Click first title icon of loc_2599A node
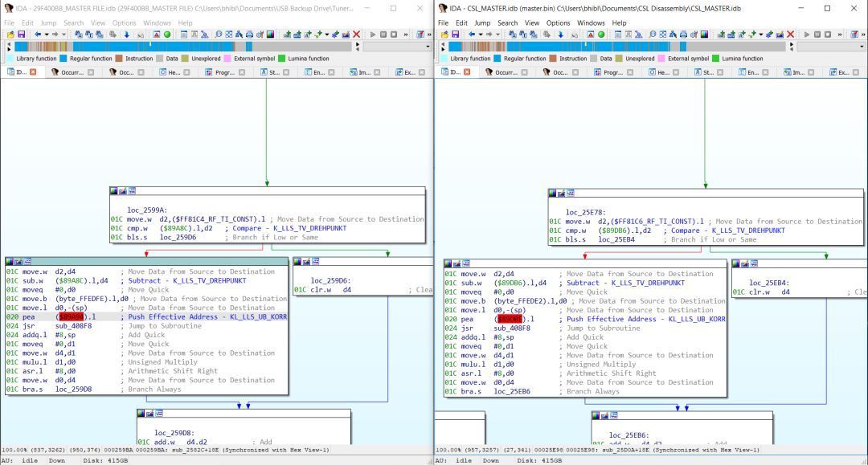 114,191
